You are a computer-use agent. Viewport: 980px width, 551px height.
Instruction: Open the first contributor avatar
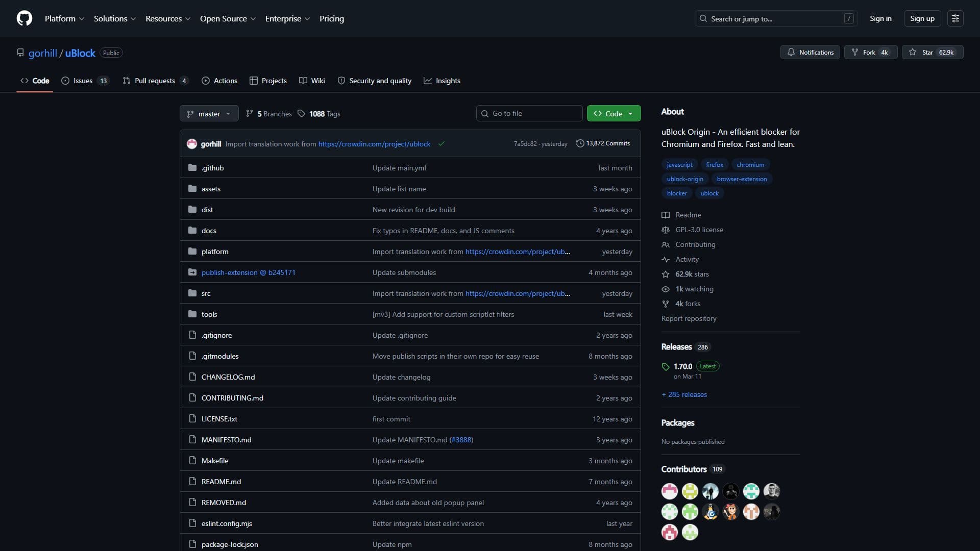coord(670,491)
